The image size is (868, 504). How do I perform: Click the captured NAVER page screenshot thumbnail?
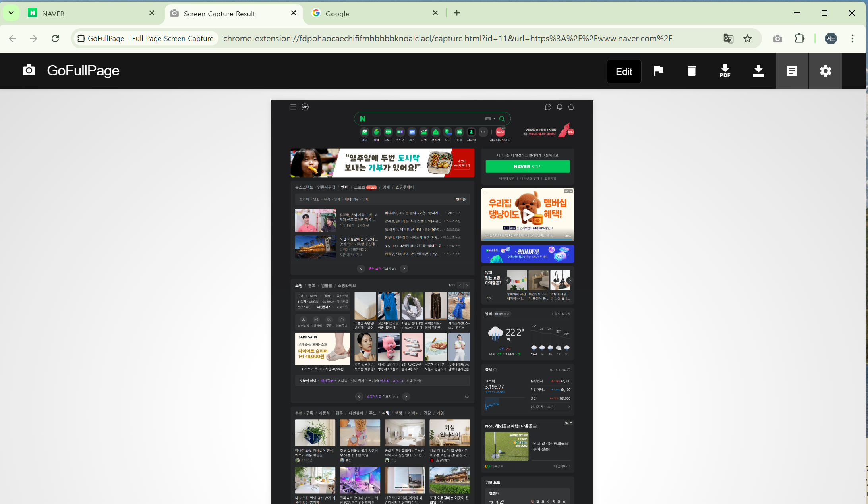[x=432, y=302]
